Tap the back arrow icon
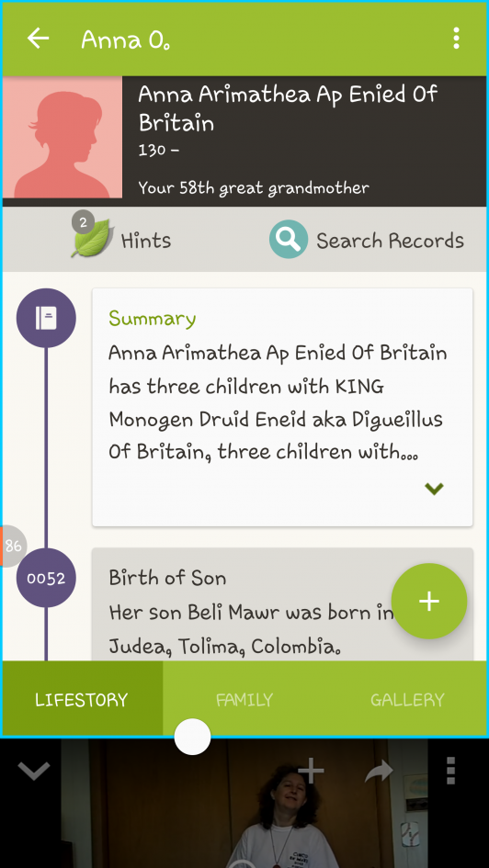 pos(39,39)
